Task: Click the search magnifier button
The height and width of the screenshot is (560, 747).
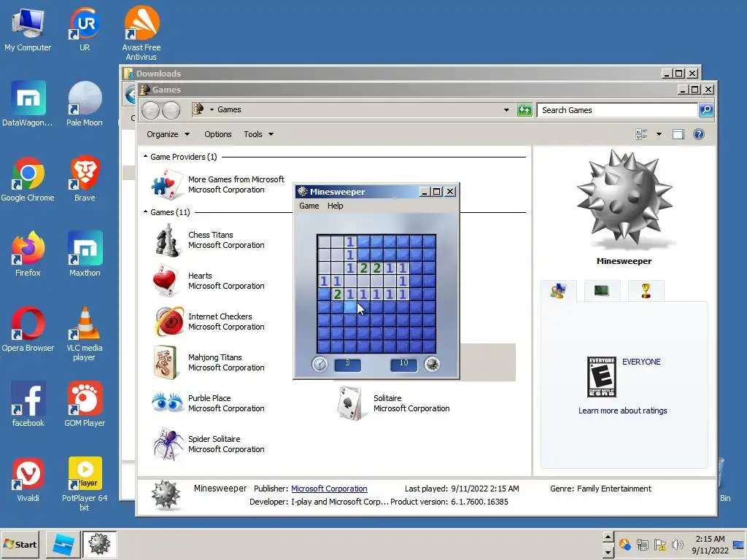Action: 706,110
